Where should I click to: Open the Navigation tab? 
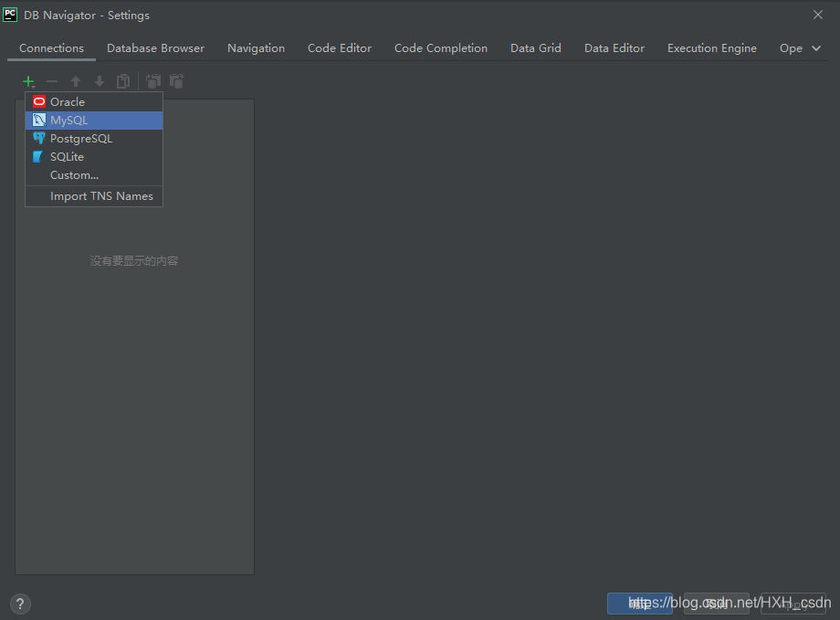[x=256, y=48]
